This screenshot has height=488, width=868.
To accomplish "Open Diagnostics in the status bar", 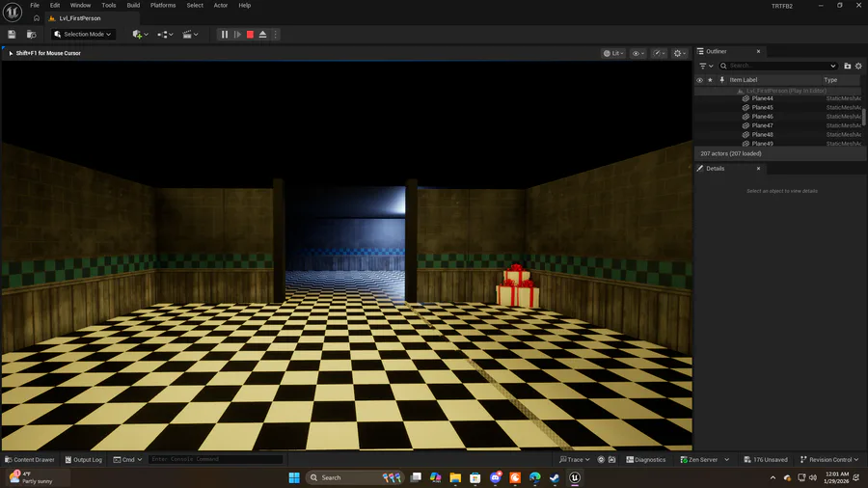I will [x=646, y=460].
